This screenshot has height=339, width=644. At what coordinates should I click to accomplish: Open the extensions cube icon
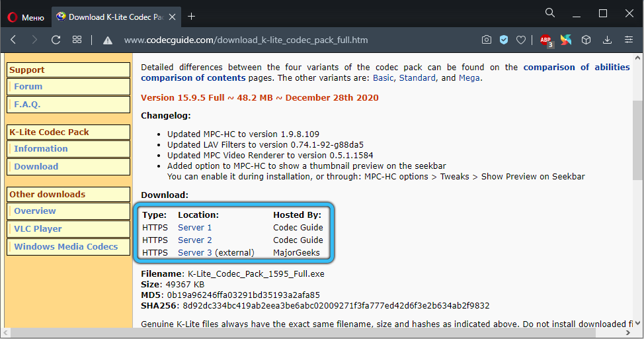click(x=586, y=40)
